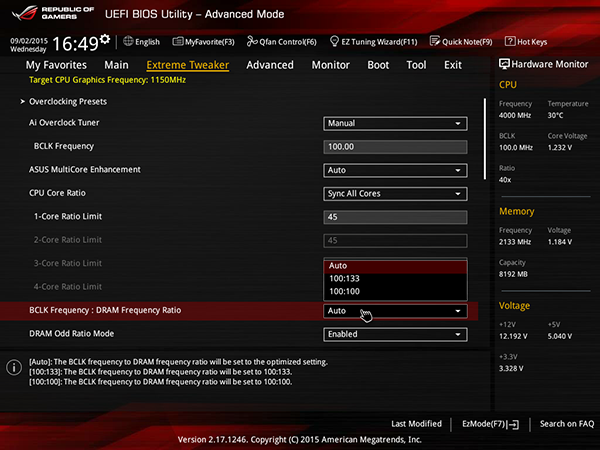This screenshot has height=450, width=600.
Task: Open the CPU Core Ratio dropdown
Action: (395, 194)
